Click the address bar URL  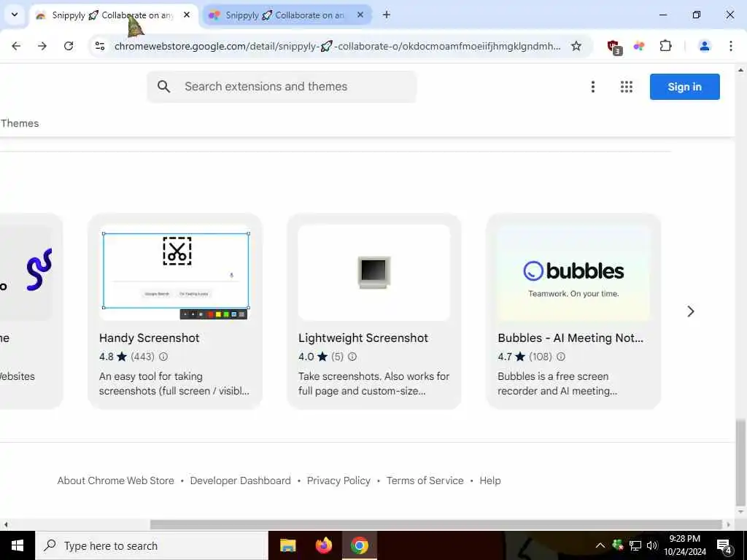[x=337, y=46]
